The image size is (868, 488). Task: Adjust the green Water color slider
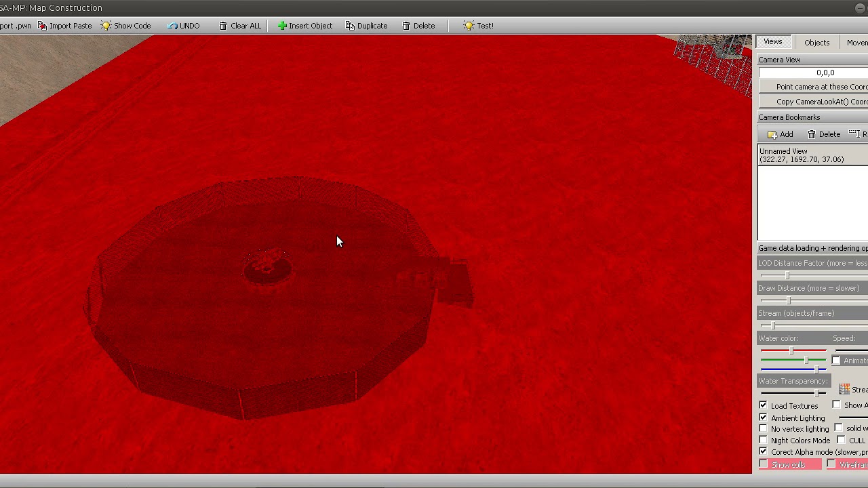click(x=806, y=360)
